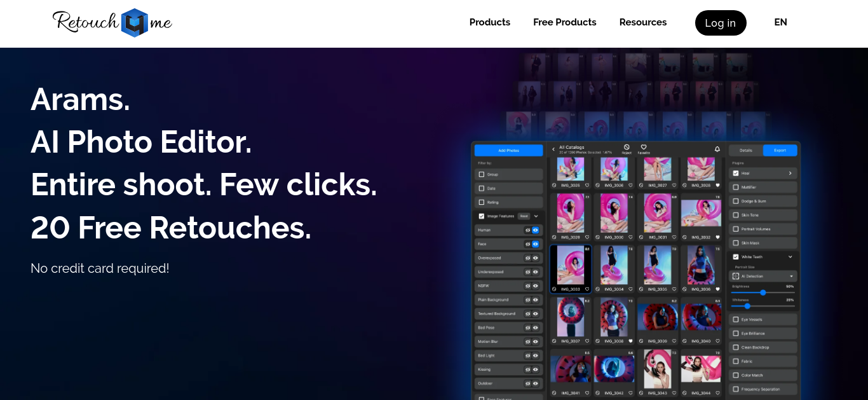
Task: Click the crossed-out eye in the NSFW row
Action: point(527,286)
